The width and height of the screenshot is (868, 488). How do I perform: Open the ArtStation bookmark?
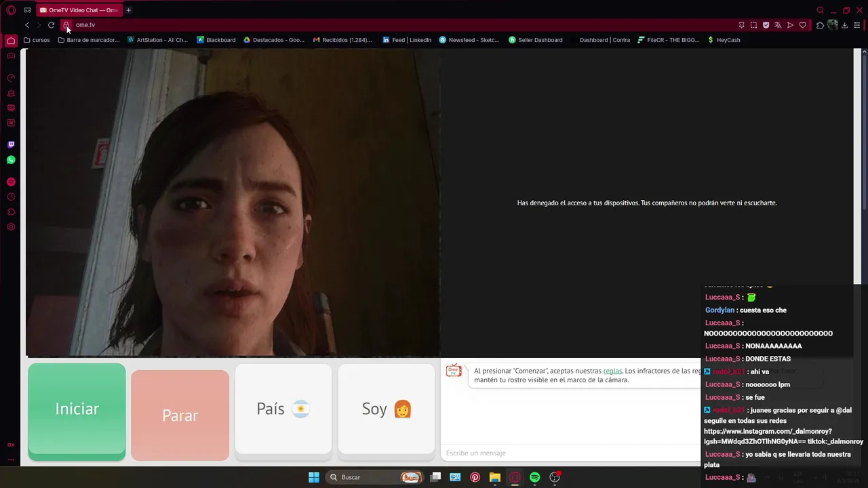tap(157, 40)
